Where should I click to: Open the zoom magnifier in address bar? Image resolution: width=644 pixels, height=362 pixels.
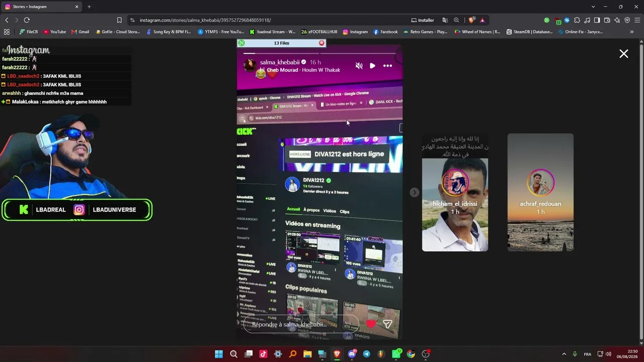coord(456,20)
